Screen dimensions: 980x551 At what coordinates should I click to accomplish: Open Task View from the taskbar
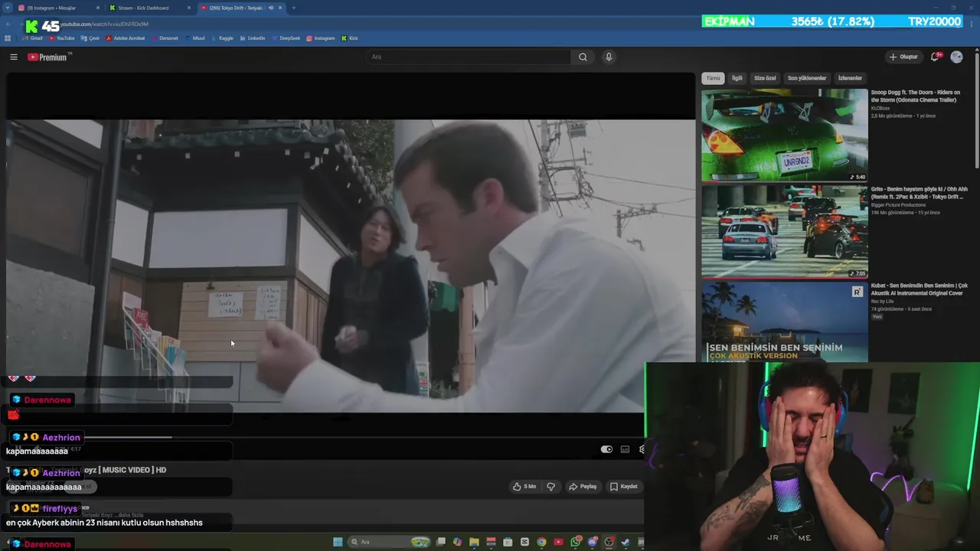click(x=440, y=542)
